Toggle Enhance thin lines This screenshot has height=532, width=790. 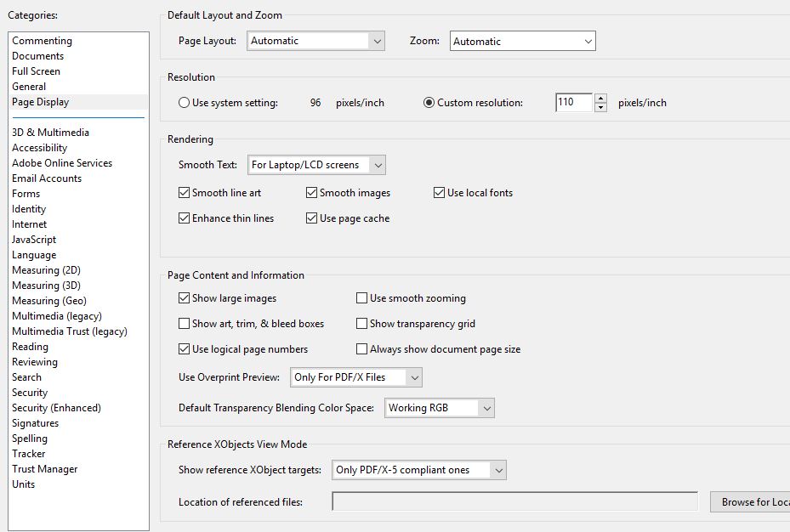point(184,218)
